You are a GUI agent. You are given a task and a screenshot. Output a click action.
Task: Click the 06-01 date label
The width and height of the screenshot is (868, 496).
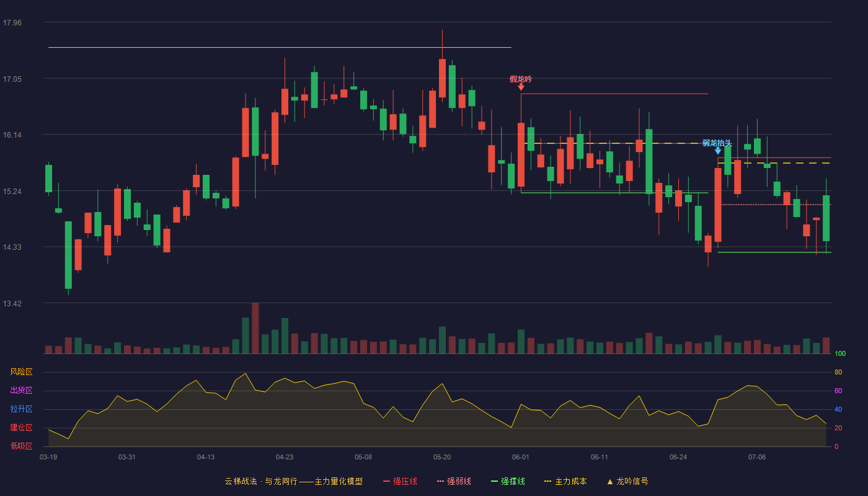(521, 457)
